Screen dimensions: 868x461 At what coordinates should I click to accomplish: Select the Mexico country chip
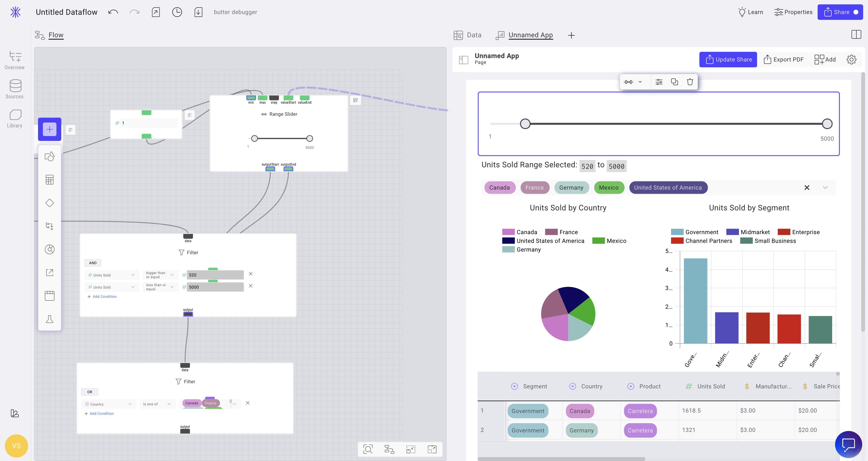coord(609,187)
